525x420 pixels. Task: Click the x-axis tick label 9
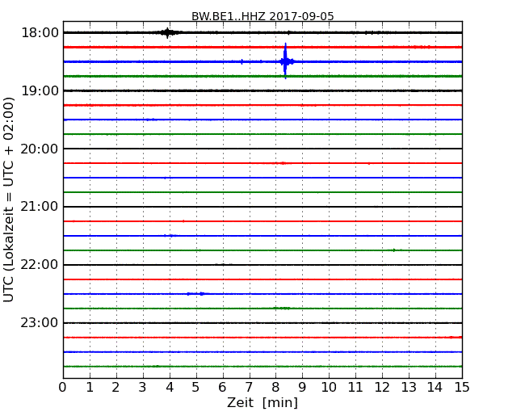[x=302, y=388]
